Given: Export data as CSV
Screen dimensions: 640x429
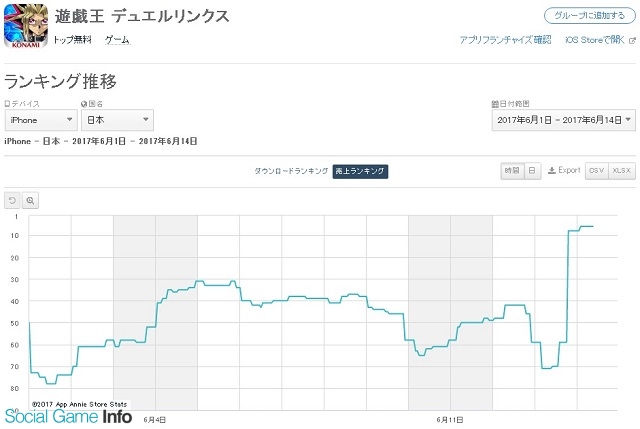Looking at the screenshot, I should coord(597,171).
